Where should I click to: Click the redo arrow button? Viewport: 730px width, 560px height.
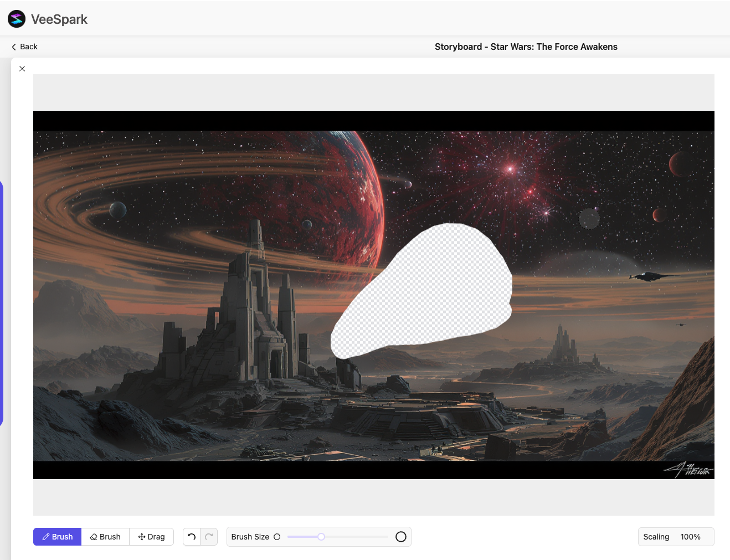pos(209,537)
